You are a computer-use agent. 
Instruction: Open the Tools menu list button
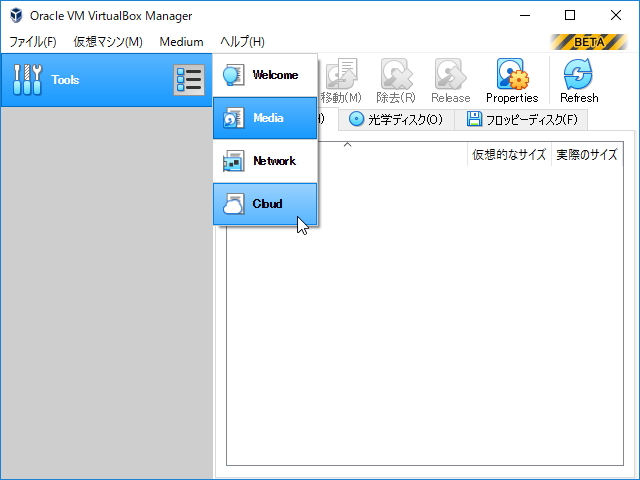coord(189,80)
